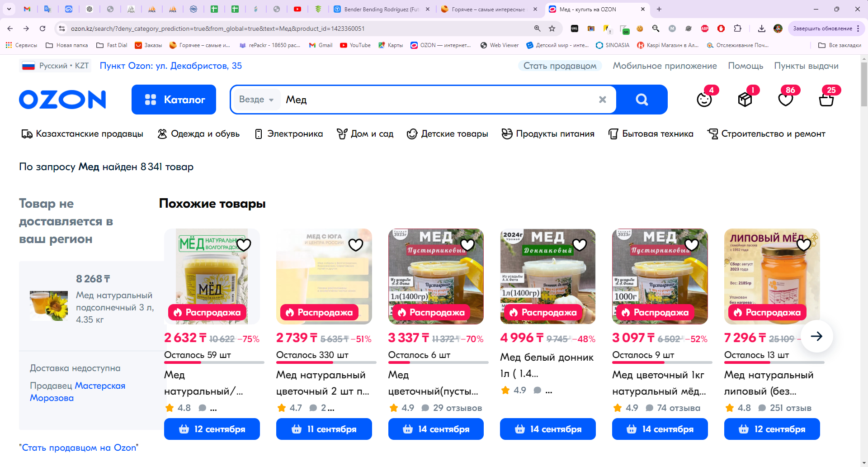Add honey with 12 сентября delivery, 2 632 ₸
The height and width of the screenshot is (467, 868).
[x=212, y=429]
